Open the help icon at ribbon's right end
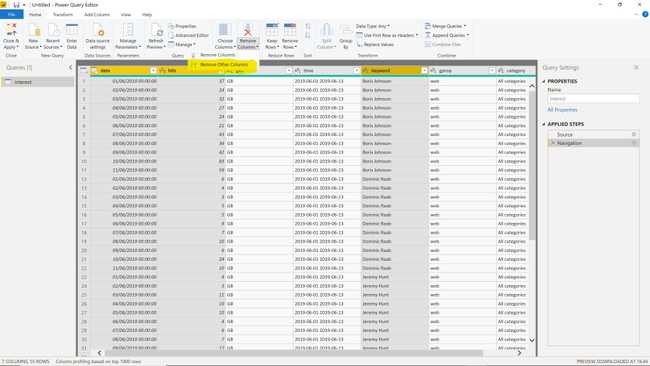Viewport: 650px width, 366px height. point(645,14)
